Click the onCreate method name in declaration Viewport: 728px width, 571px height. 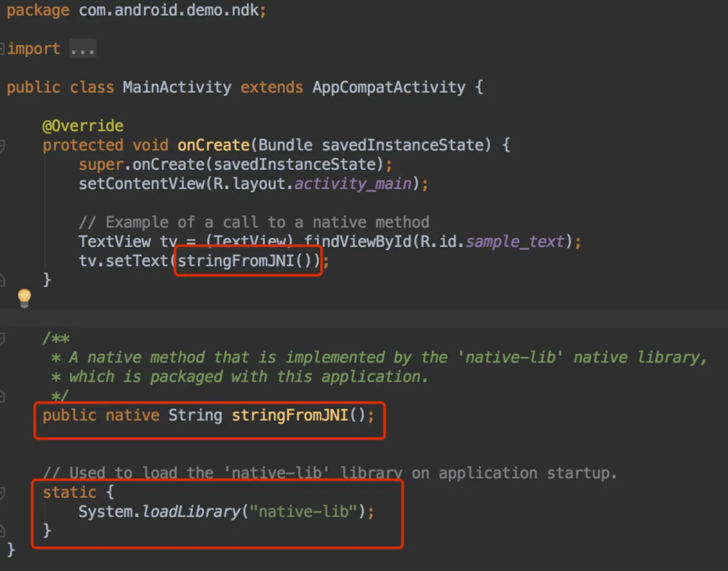tap(214, 145)
